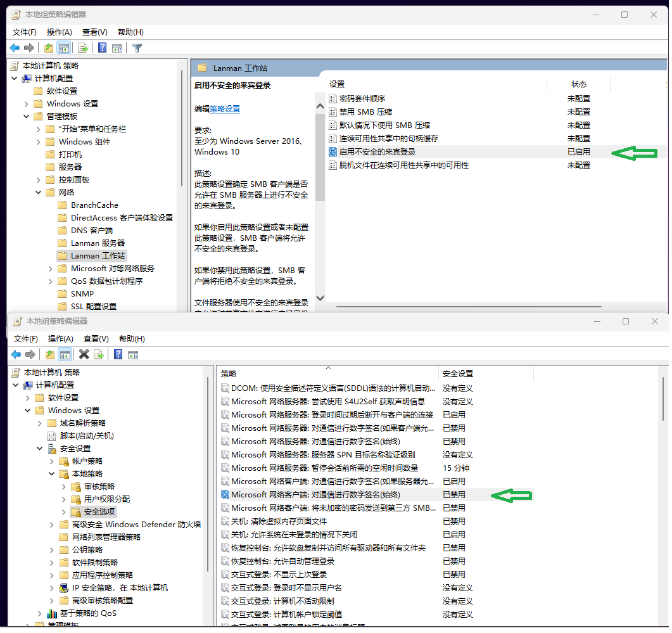Click the filter funnel icon in toolbar
This screenshot has width=672, height=633.
click(137, 48)
